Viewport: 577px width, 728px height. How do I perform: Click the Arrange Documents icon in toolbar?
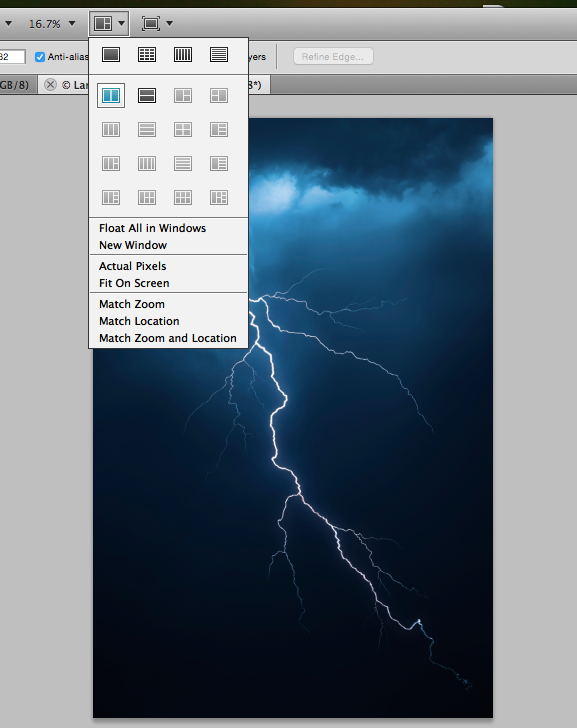pyautogui.click(x=103, y=23)
